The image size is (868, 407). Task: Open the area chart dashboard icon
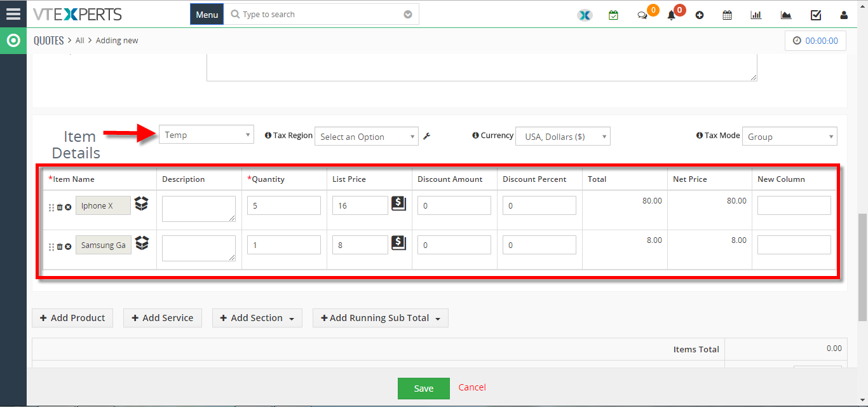pyautogui.click(x=786, y=15)
